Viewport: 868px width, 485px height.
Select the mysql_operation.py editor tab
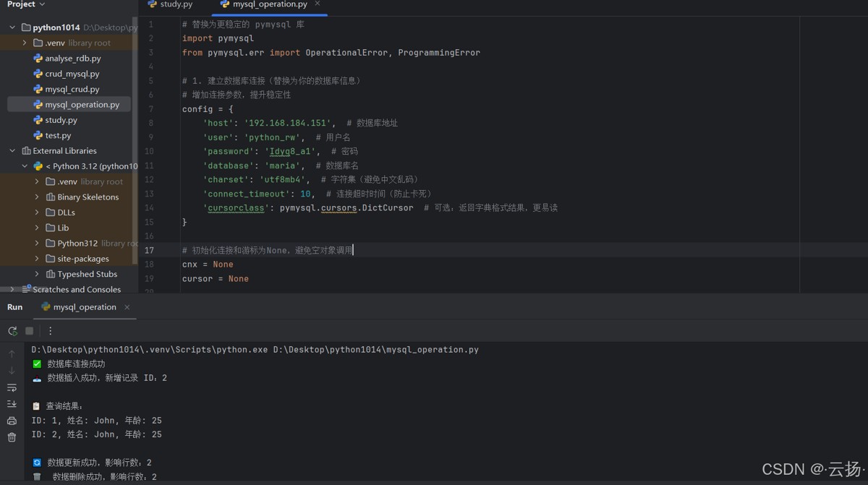[264, 4]
